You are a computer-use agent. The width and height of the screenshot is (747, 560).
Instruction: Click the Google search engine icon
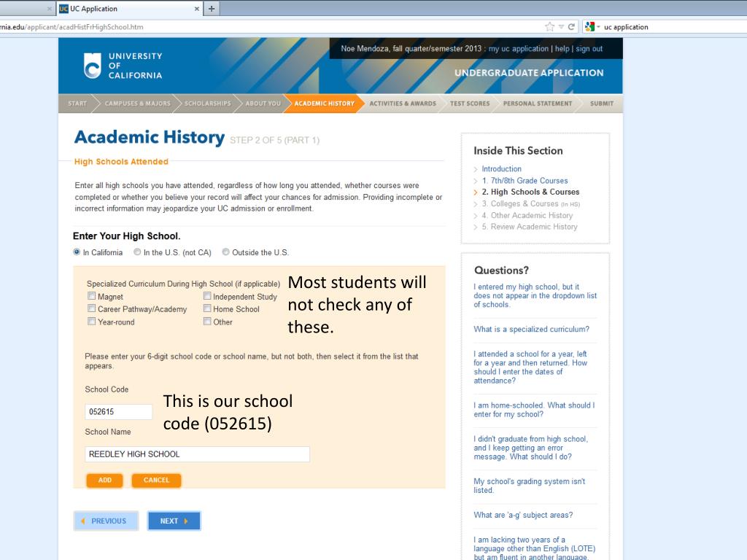point(589,27)
